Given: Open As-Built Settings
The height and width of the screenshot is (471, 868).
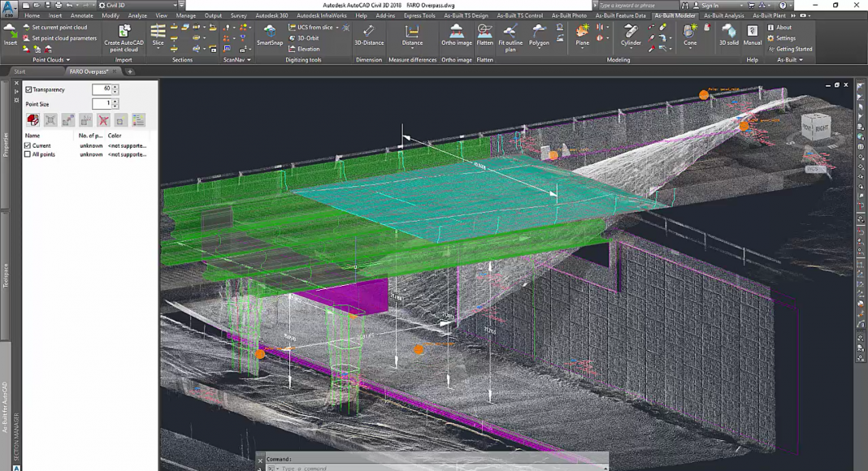Looking at the screenshot, I should coord(785,38).
